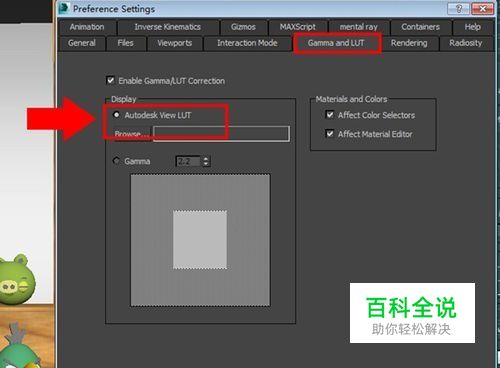Switch to the General tab

[x=82, y=43]
